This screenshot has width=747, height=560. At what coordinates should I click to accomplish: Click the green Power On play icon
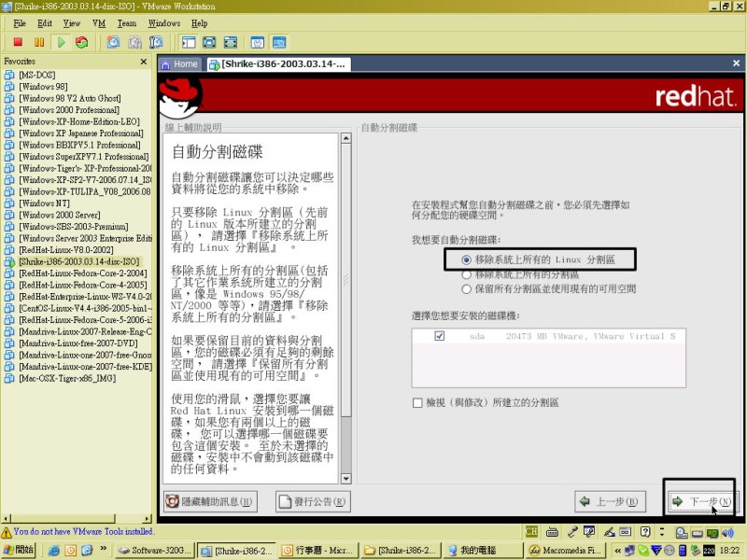61,42
